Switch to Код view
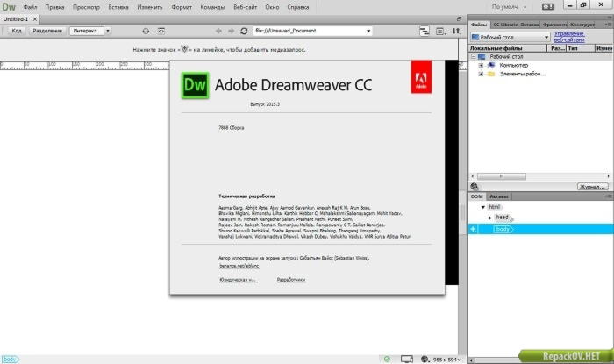 click(x=17, y=31)
